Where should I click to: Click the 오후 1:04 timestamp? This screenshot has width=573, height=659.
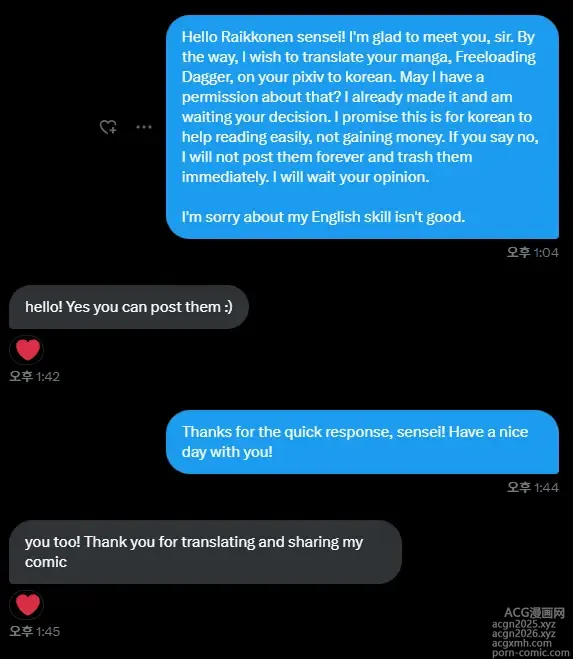533,253
